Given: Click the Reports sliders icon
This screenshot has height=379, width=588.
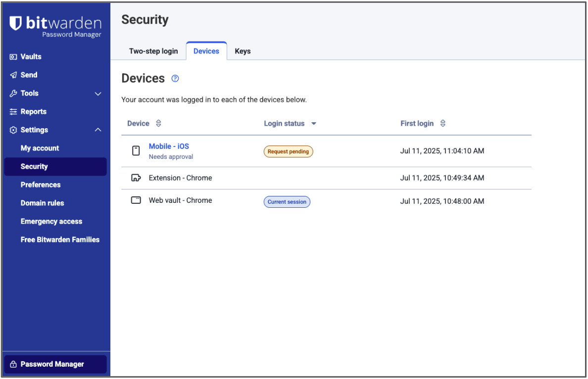Looking at the screenshot, I should (x=13, y=112).
